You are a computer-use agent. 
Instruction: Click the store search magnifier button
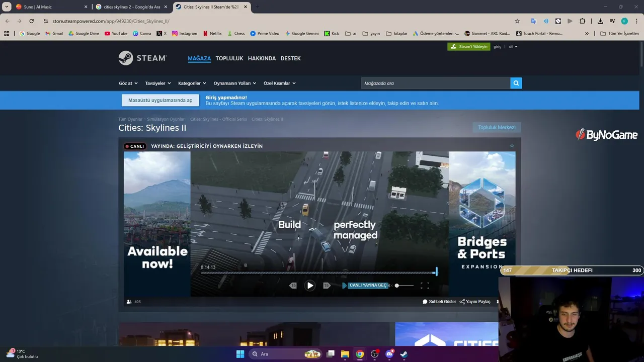tap(516, 83)
